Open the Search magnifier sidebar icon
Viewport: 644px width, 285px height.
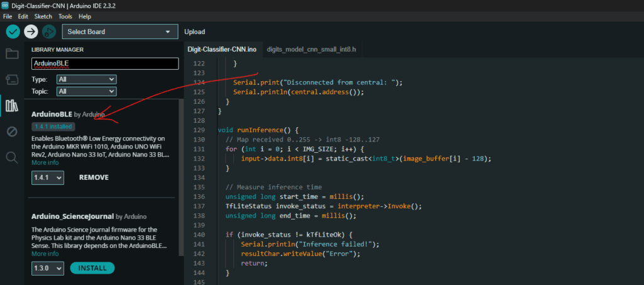coord(12,158)
